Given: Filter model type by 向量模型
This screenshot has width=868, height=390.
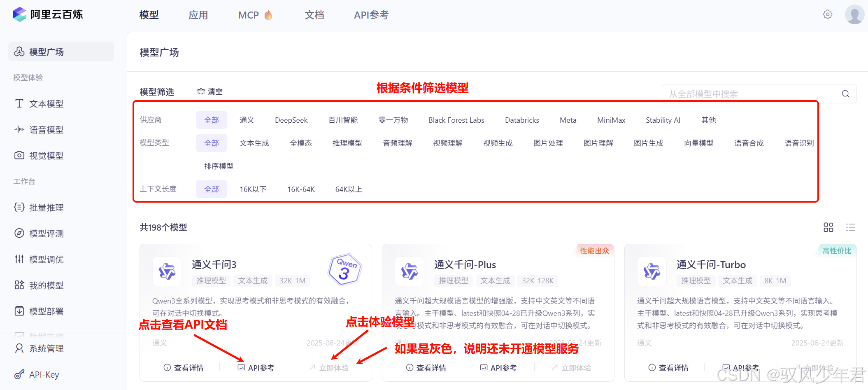Looking at the screenshot, I should point(699,143).
